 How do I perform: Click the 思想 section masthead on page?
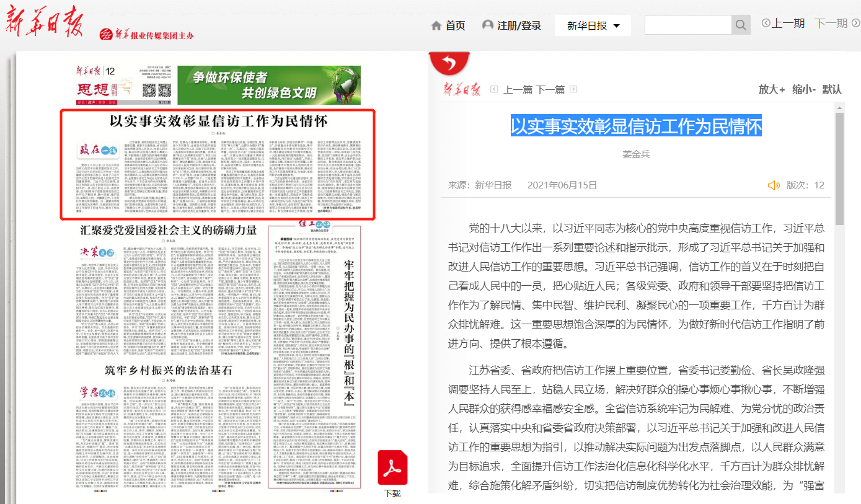97,89
